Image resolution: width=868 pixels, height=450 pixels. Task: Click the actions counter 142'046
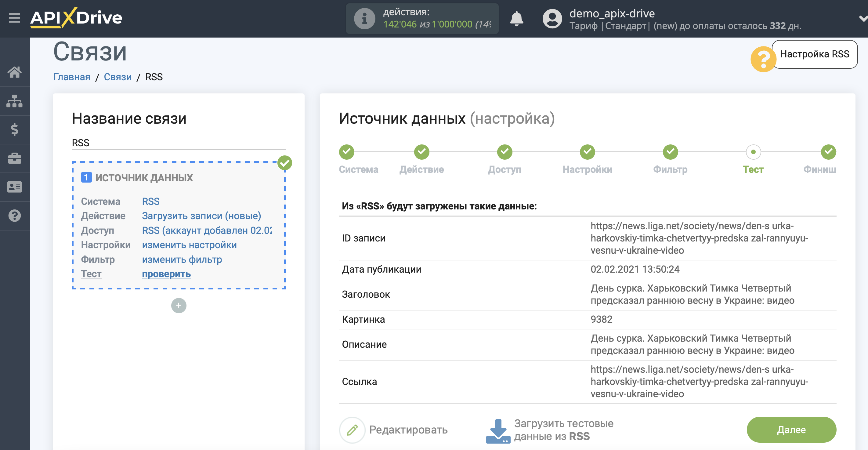tap(400, 24)
